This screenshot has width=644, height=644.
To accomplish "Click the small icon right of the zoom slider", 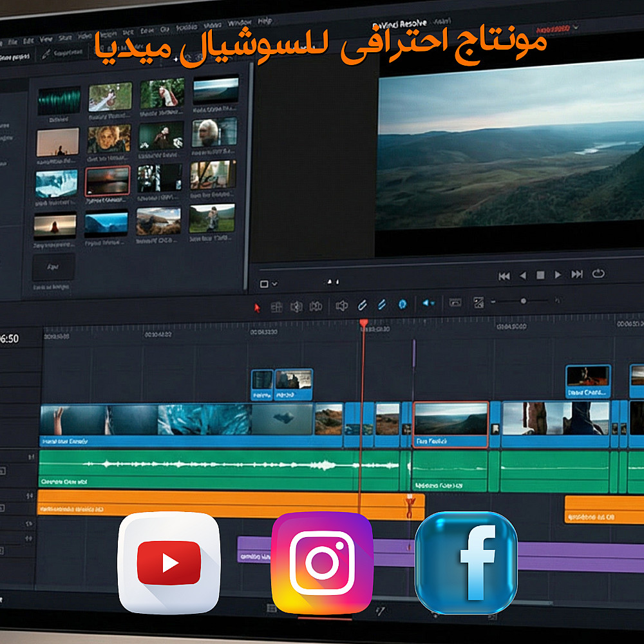I will pyautogui.click(x=557, y=301).
